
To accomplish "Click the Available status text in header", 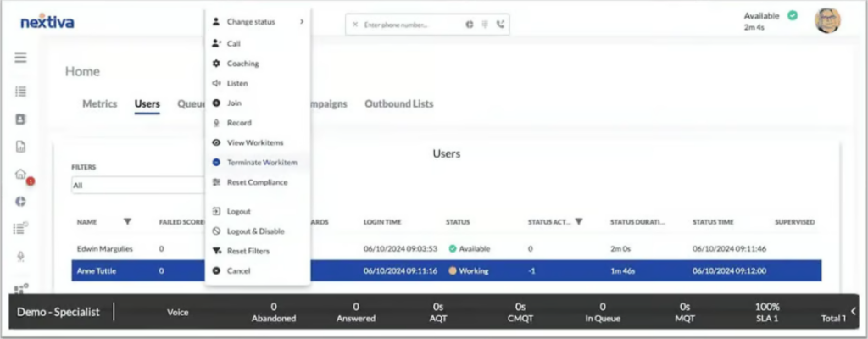I will [x=762, y=15].
